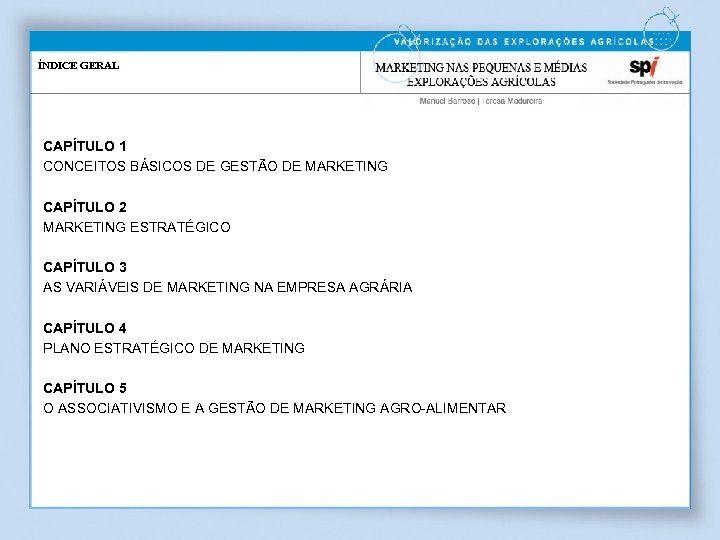Open 'MARKETING ESTRATÉGICO' entry
Image resolution: width=720 pixels, height=540 pixels.
[x=137, y=227]
